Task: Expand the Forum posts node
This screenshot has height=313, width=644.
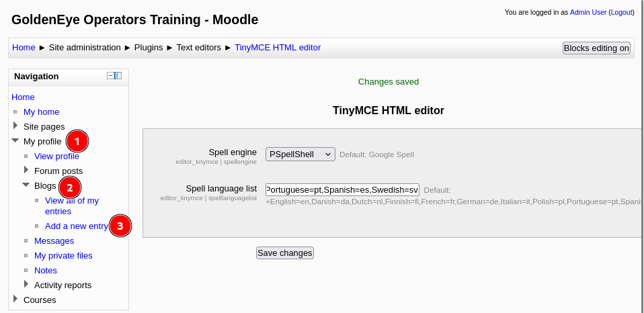Action: click(26, 170)
